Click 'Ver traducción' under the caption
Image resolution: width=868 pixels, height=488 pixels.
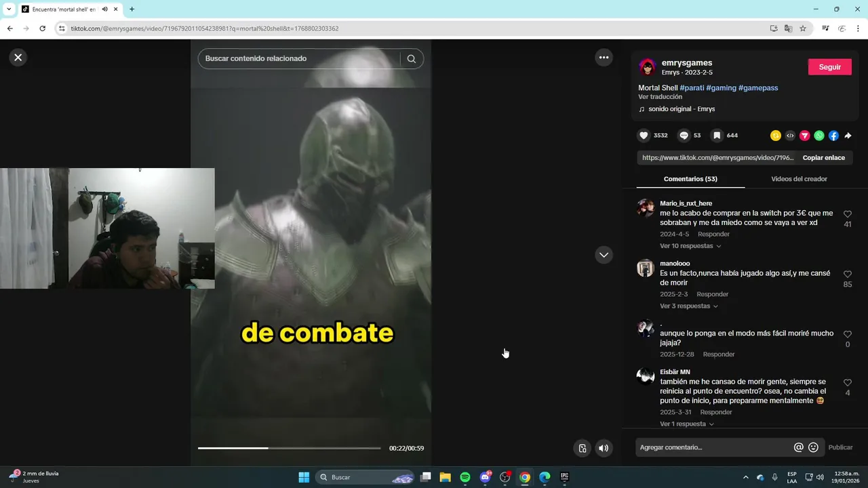(x=660, y=97)
